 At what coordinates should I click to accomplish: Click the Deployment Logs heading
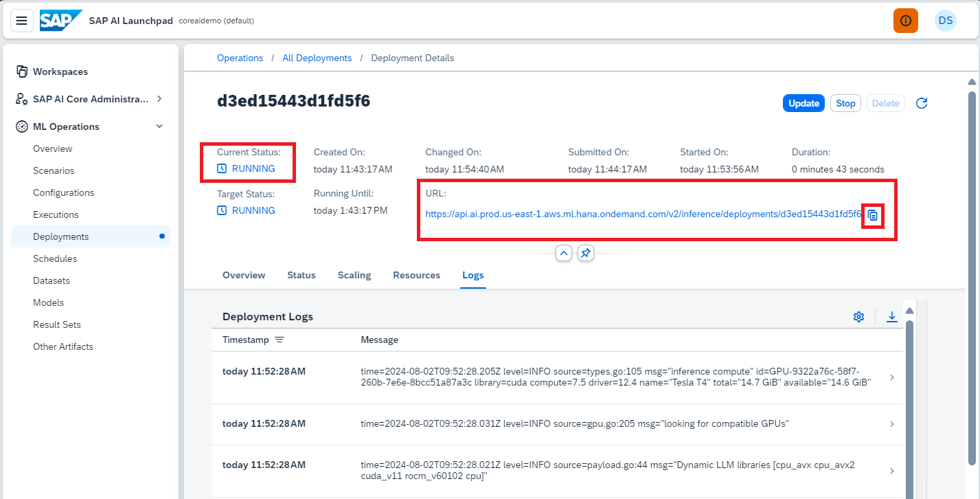[268, 317]
